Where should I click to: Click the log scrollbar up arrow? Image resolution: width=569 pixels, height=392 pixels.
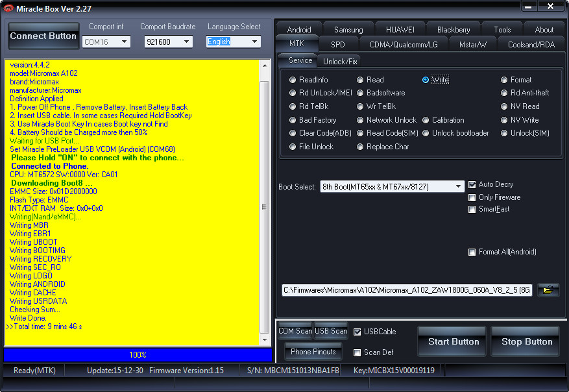(265, 66)
